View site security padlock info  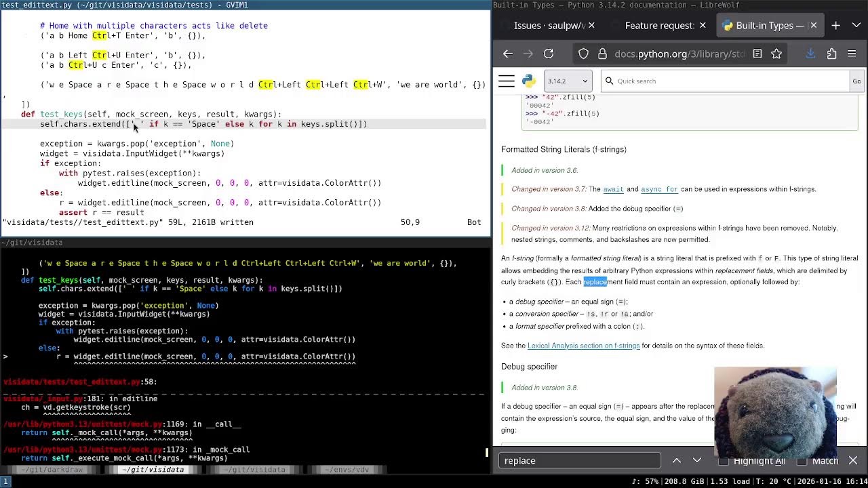click(601, 54)
